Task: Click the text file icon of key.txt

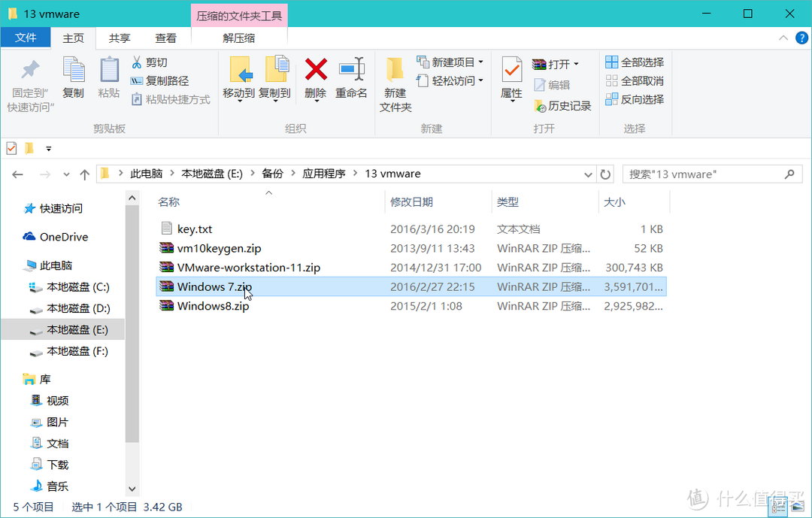Action: [166, 229]
